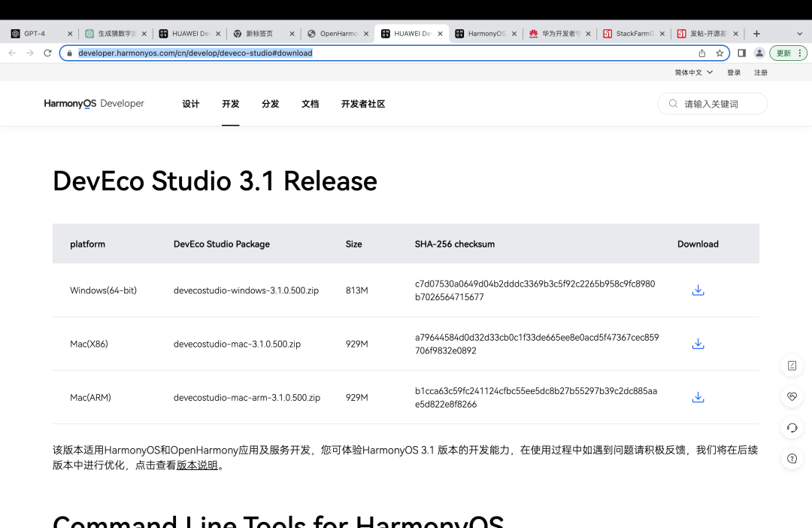Screen dimensions: 812x528
Task: Reload the current page
Action: point(47,53)
